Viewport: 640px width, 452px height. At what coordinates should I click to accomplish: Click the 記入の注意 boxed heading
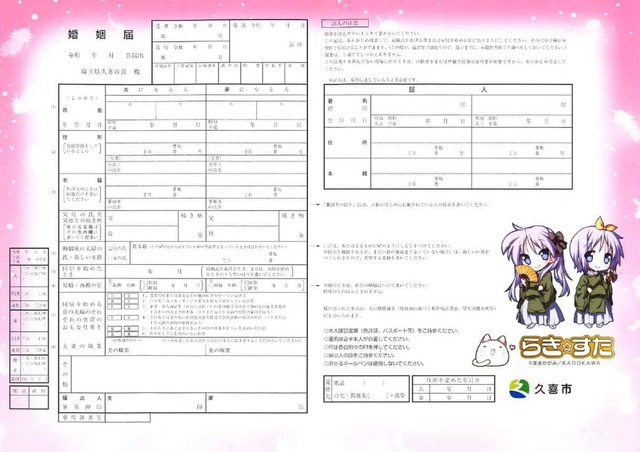[x=345, y=23]
